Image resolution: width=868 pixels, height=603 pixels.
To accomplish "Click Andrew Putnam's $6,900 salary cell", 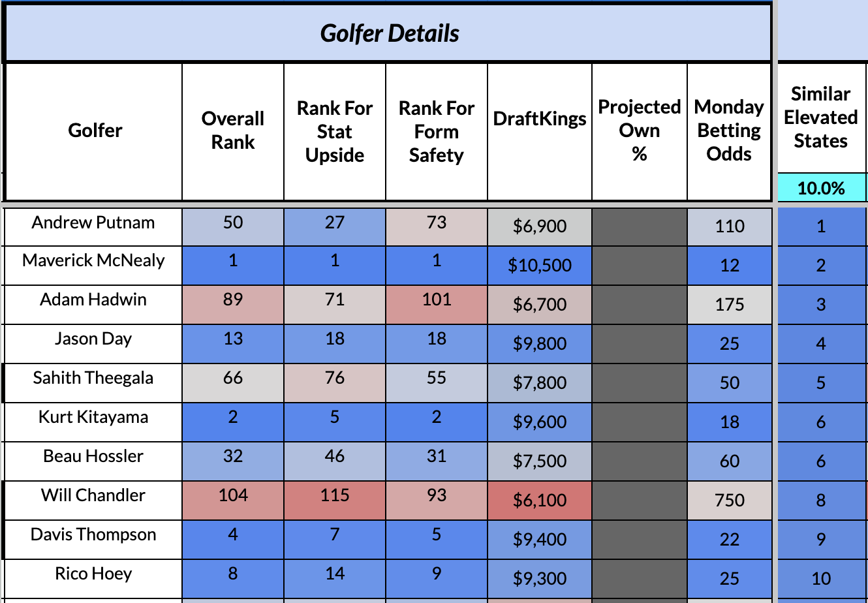I will tap(540, 226).
